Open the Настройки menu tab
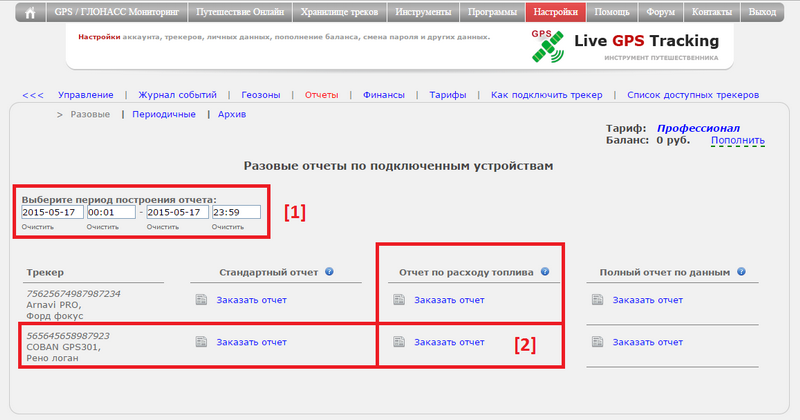Screen dimensions: 800x420 (x=555, y=14)
